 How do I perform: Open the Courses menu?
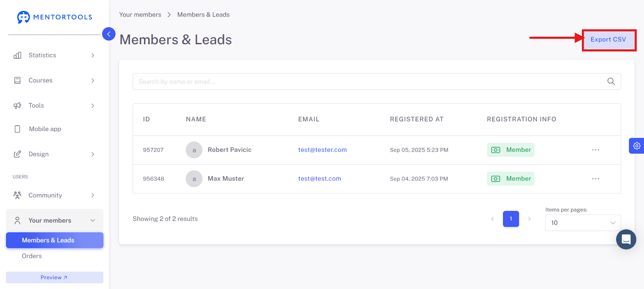pyautogui.click(x=54, y=80)
